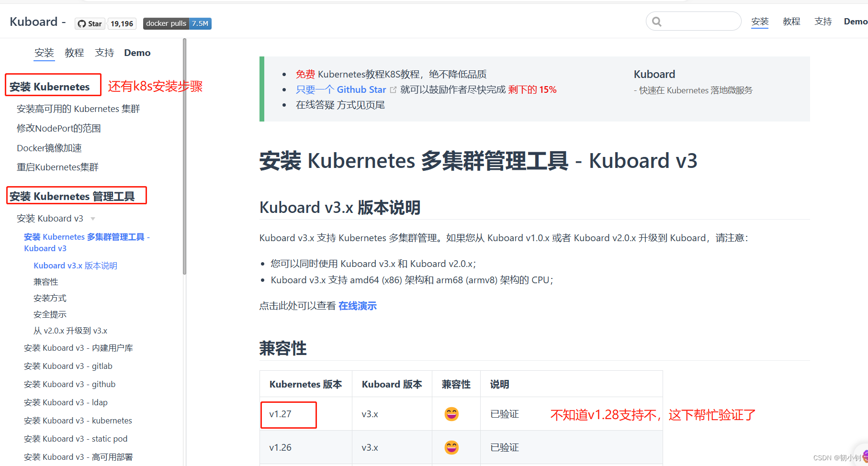Image resolution: width=868 pixels, height=466 pixels.
Task: Click external link icon after Github Star
Action: click(x=393, y=89)
